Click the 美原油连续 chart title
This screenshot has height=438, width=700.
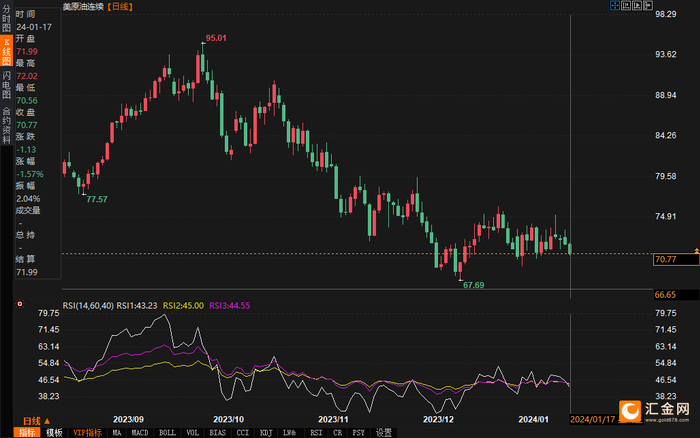[x=83, y=7]
